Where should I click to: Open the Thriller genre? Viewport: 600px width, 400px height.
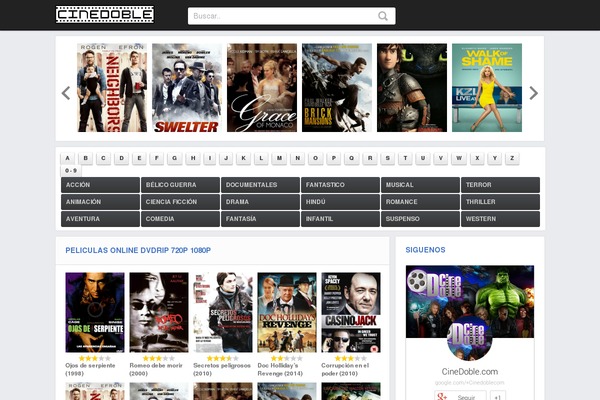point(500,202)
